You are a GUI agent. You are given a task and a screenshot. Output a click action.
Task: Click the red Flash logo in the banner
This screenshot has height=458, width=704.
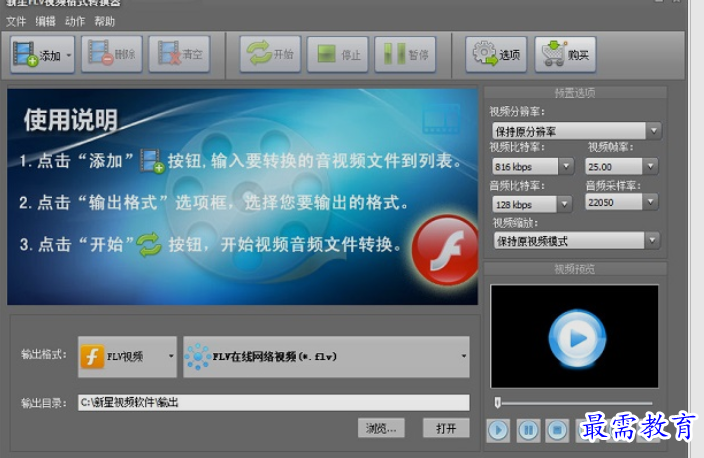click(x=445, y=250)
